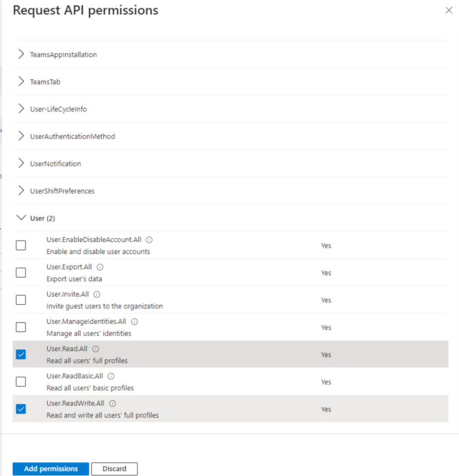Viewport: 459px width, 476px height.
Task: Expand the TeamsAppInstallation section
Action: pos(230,54)
